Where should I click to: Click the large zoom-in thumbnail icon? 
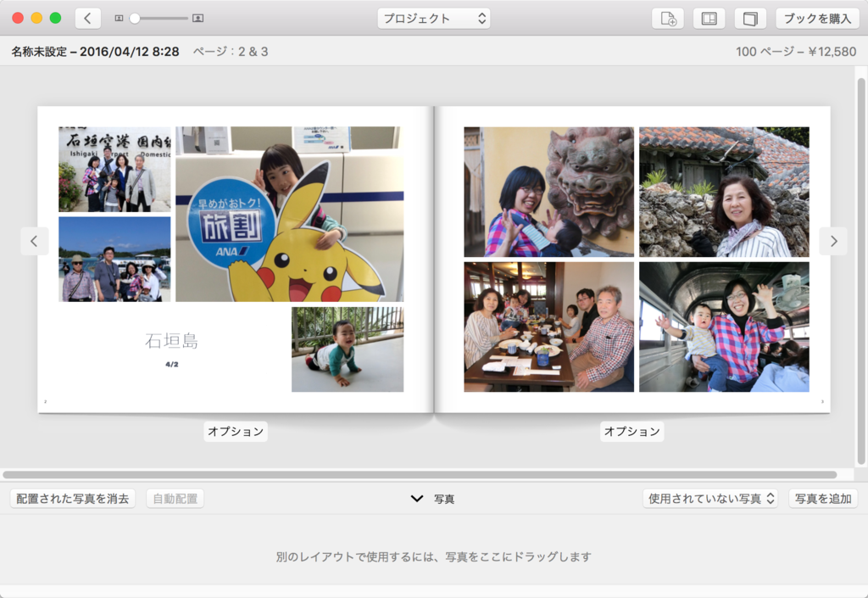point(198,19)
